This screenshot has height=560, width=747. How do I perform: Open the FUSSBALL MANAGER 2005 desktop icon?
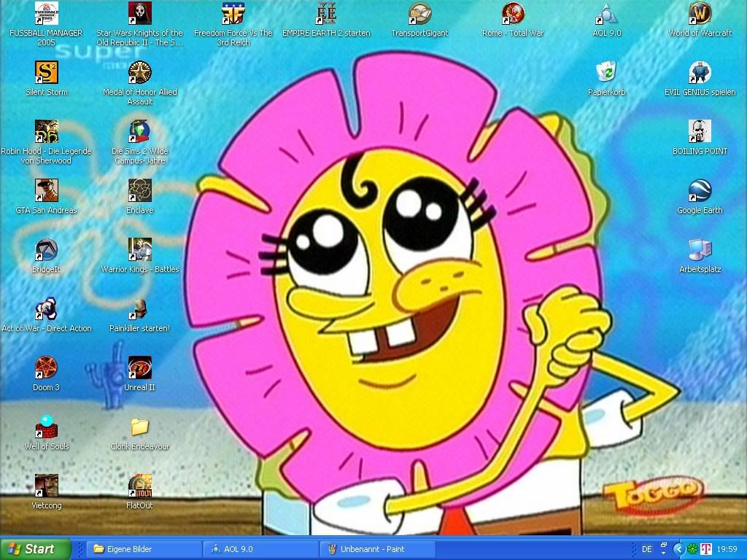[x=46, y=13]
